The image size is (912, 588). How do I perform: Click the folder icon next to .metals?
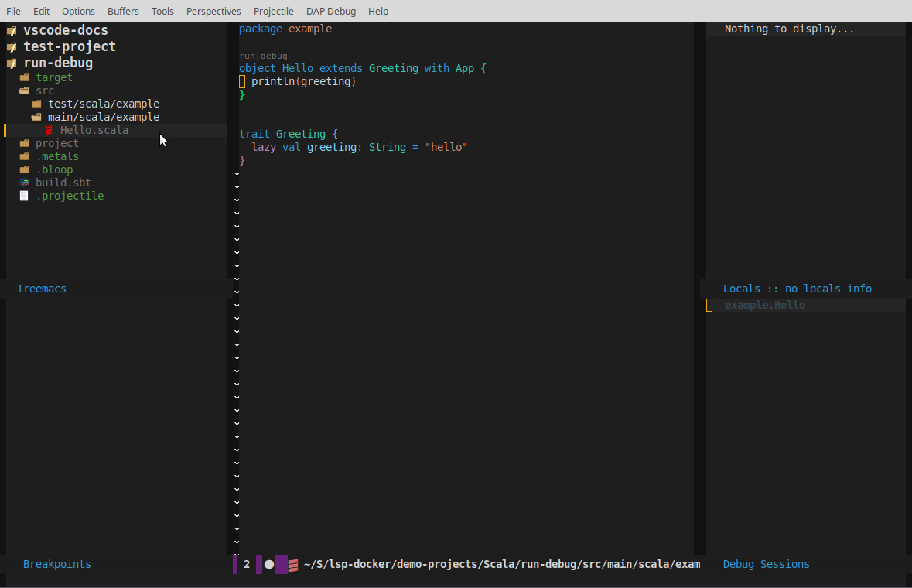23,156
